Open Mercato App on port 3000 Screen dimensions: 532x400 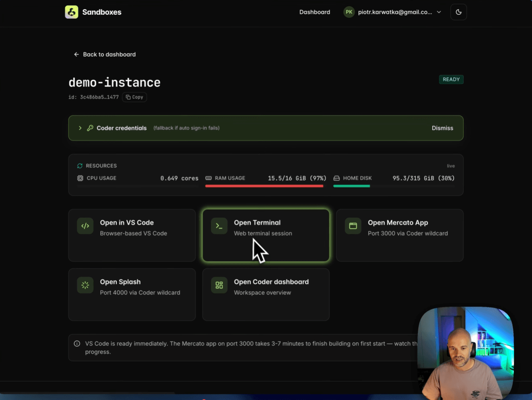[400, 235]
